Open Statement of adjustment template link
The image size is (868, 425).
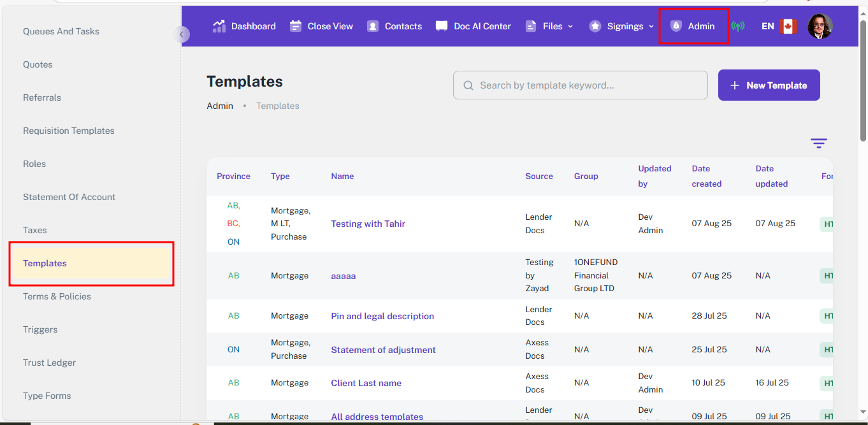coord(383,350)
